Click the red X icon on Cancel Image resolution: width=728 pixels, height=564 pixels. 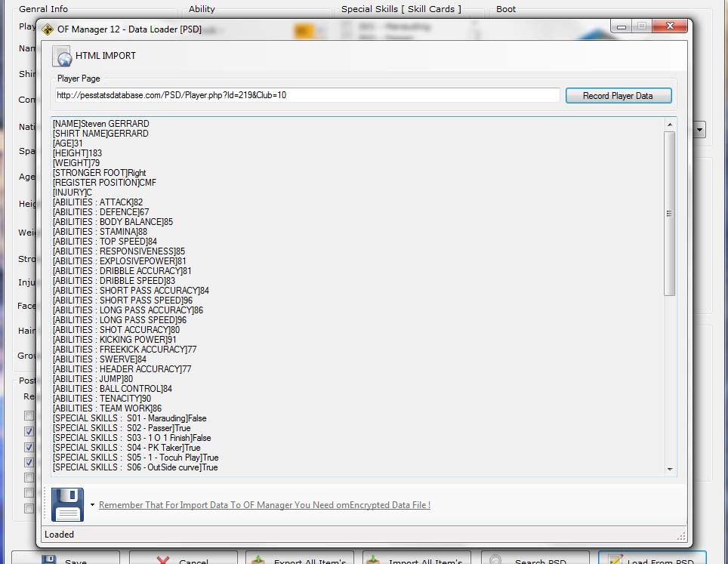(x=162, y=559)
